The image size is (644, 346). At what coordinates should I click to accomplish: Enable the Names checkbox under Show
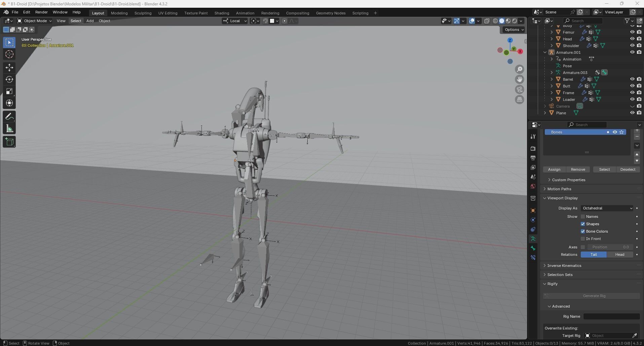point(583,217)
